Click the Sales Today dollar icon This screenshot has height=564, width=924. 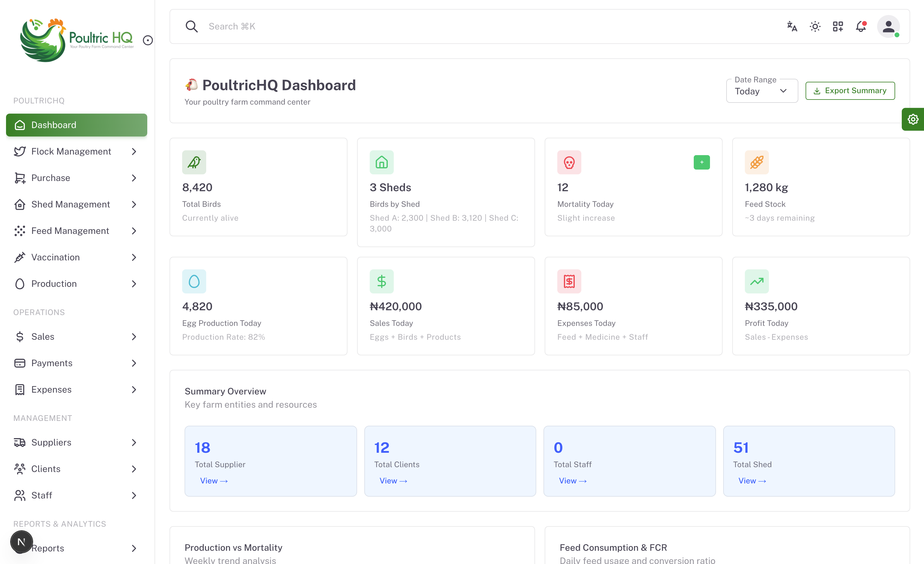[x=381, y=281]
